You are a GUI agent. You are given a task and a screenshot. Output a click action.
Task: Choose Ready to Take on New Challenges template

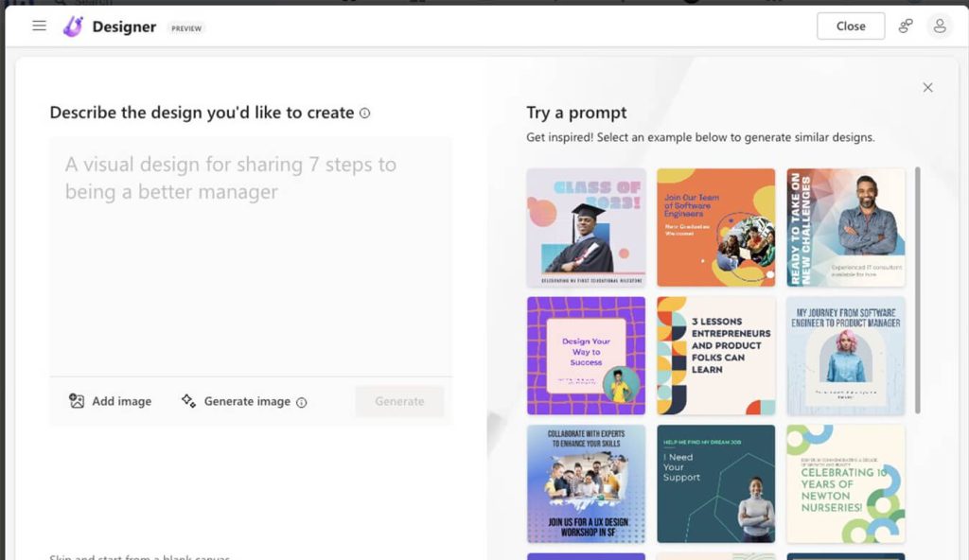pos(845,227)
